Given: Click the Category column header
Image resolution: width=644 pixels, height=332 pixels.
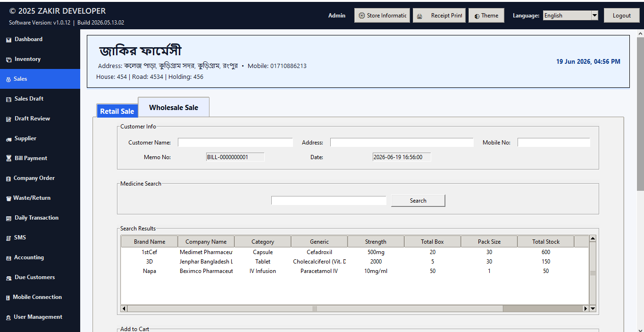Looking at the screenshot, I should (x=263, y=241).
